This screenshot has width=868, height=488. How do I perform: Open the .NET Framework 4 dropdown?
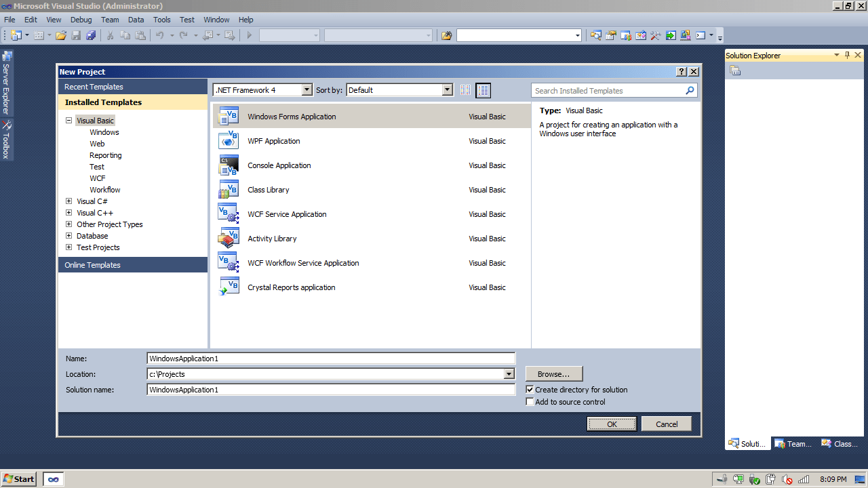307,89
